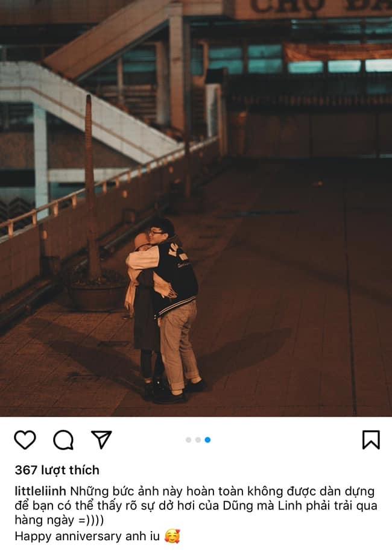392x557 pixels.
Task: Click the Happy anniversary anh iu text
Action: 87,536
